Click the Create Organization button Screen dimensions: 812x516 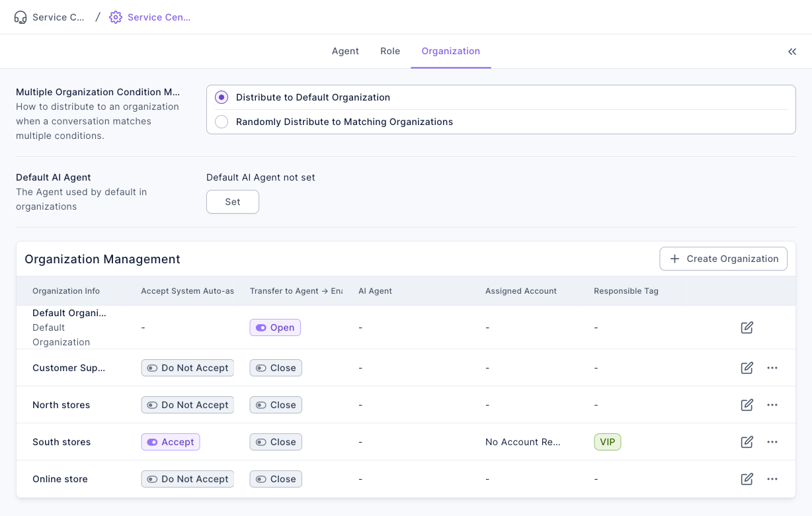point(723,259)
